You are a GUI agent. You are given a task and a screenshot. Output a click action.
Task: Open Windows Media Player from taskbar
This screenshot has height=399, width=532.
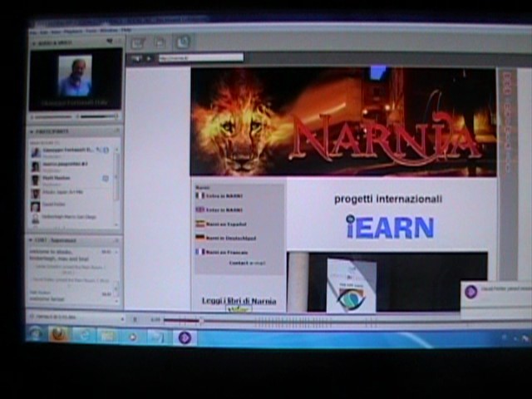pyautogui.click(x=133, y=337)
